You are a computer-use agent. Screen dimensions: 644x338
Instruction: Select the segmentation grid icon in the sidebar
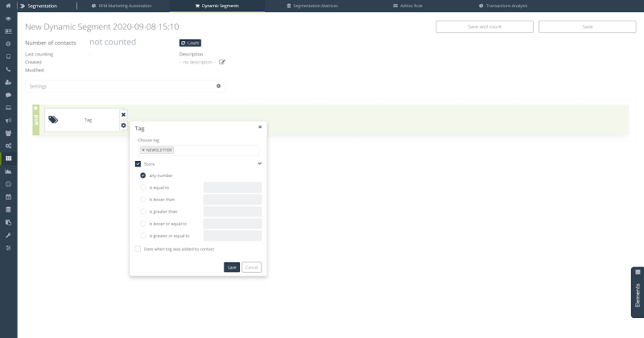tap(8, 159)
